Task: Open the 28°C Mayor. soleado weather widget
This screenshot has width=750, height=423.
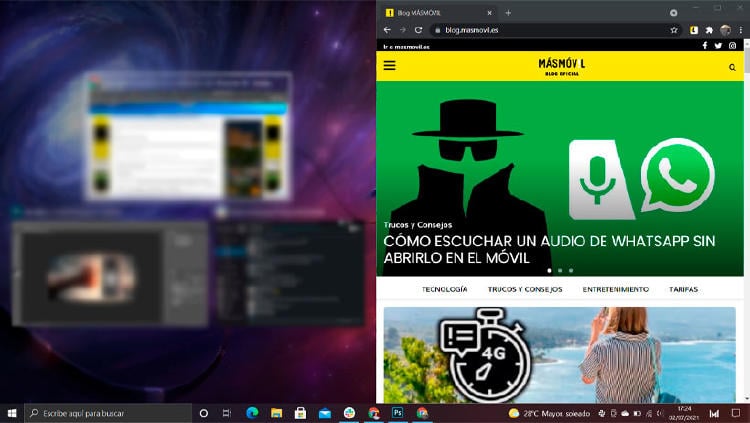Action: click(549, 413)
